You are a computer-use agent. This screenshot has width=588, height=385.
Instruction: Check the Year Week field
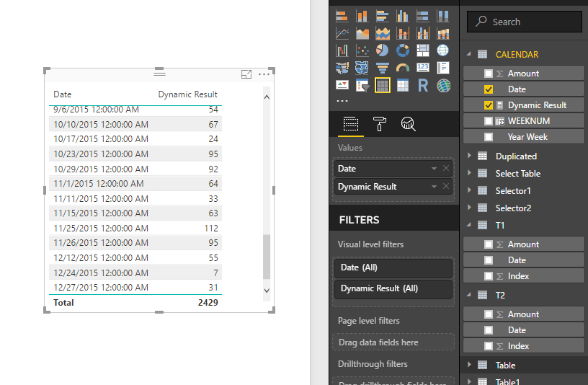[x=489, y=137]
